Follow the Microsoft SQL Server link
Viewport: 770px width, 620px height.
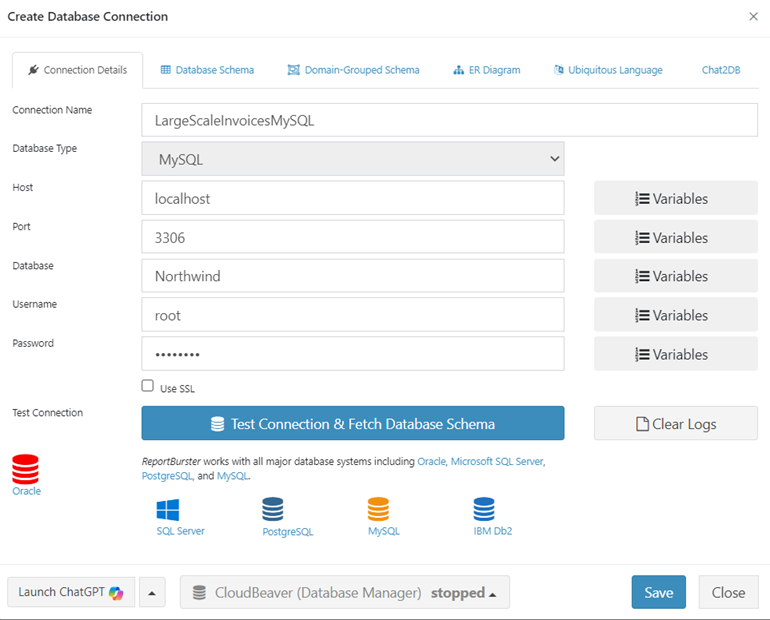point(497,462)
